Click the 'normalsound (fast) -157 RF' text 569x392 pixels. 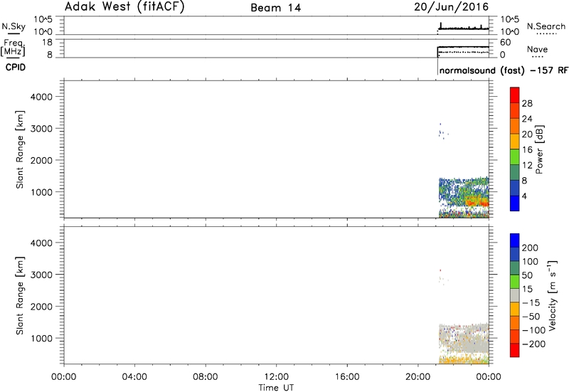pyautogui.click(x=504, y=70)
